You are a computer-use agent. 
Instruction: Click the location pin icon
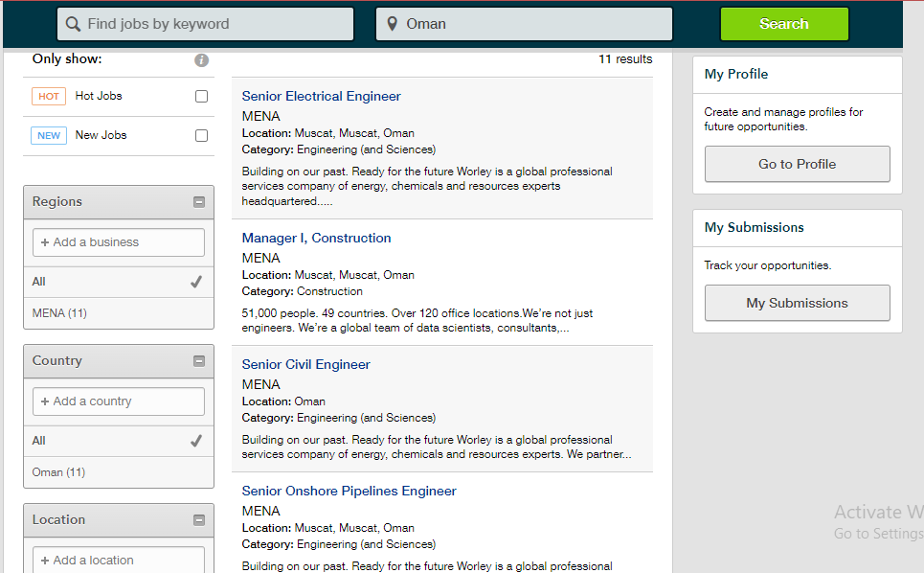(x=392, y=24)
